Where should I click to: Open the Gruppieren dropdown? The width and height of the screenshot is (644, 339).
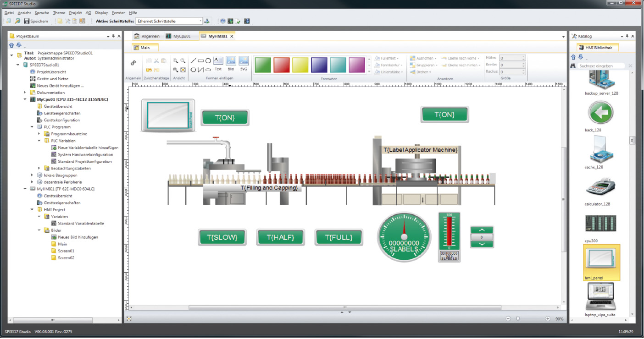pos(424,65)
